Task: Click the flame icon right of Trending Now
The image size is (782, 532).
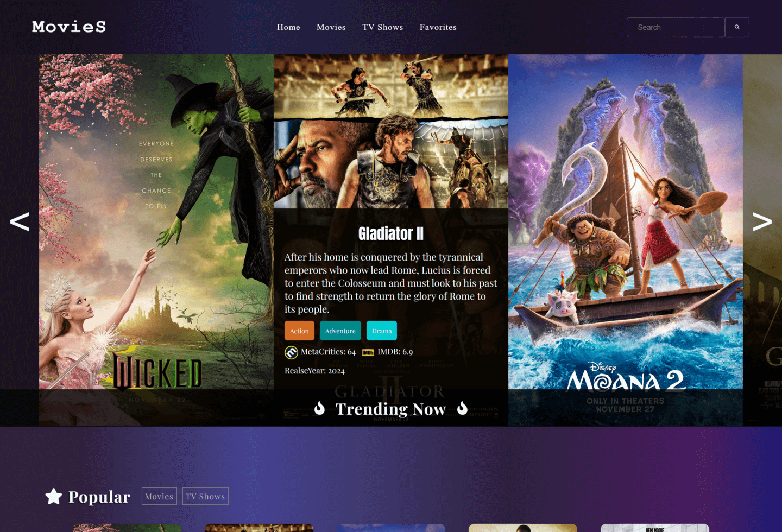Action: coord(462,408)
